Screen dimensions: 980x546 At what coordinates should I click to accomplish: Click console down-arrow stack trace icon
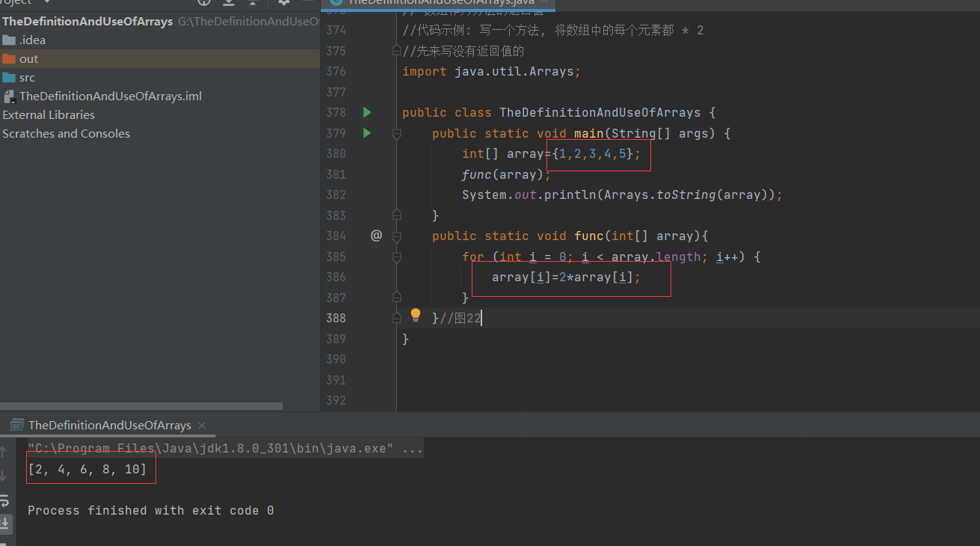point(4,476)
